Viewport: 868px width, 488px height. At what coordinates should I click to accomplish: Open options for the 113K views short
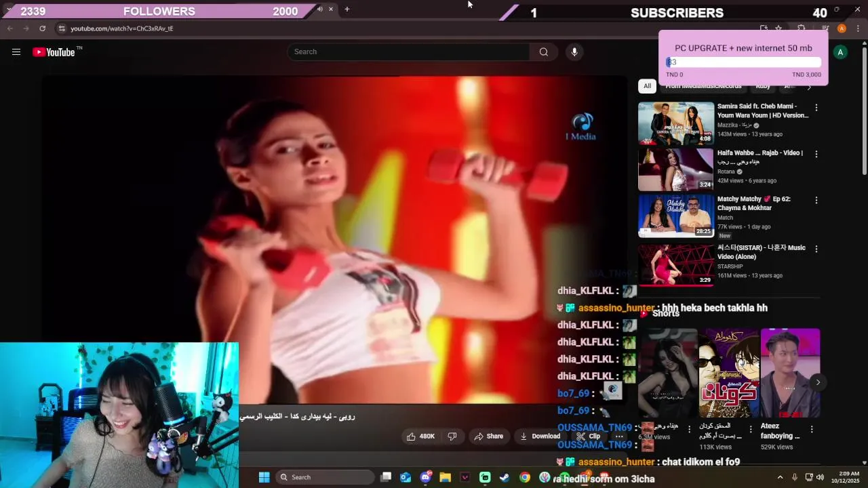tap(751, 429)
